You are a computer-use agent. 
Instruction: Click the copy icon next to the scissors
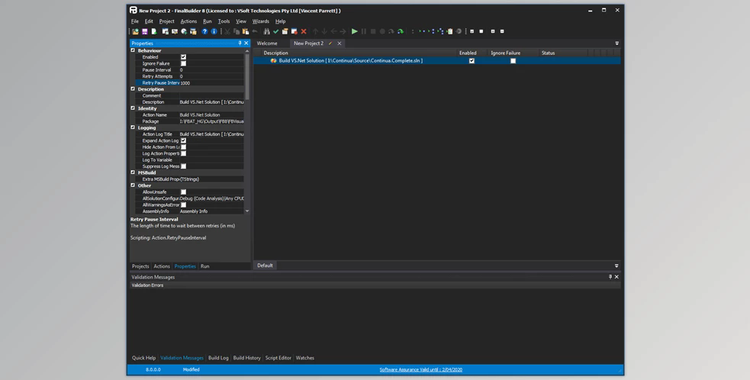(236, 32)
